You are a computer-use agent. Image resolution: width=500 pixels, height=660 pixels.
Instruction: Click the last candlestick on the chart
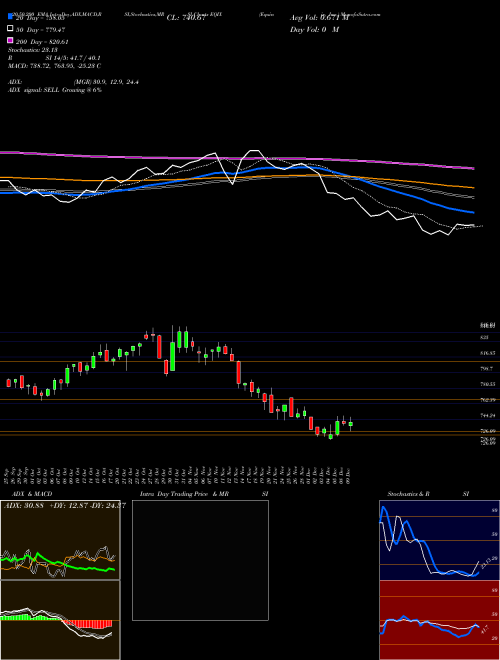pyautogui.click(x=351, y=424)
